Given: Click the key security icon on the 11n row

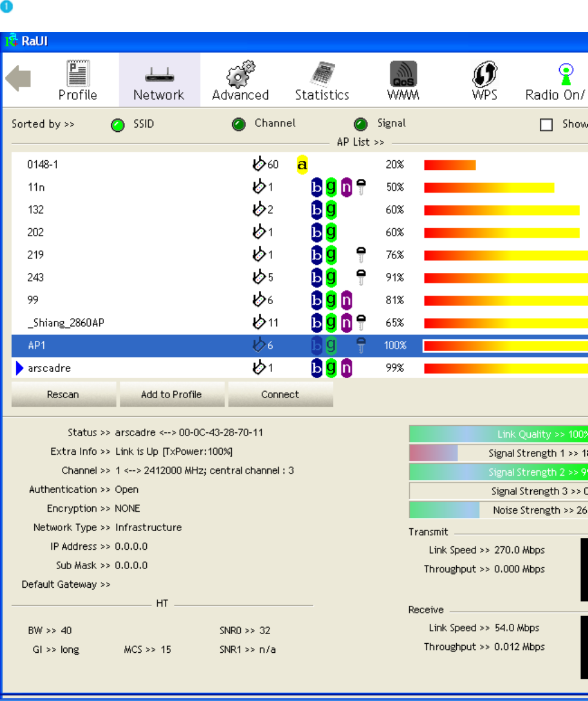Looking at the screenshot, I should pos(361,187).
